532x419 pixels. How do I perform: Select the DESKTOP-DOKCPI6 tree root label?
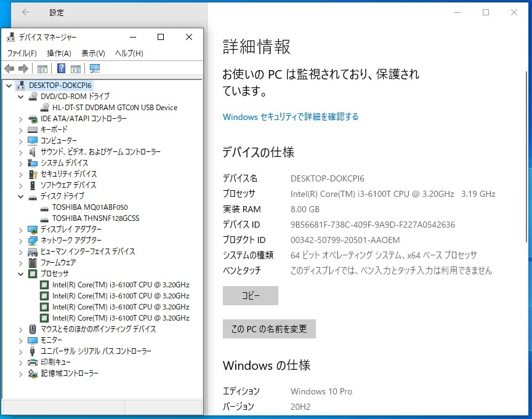point(60,86)
